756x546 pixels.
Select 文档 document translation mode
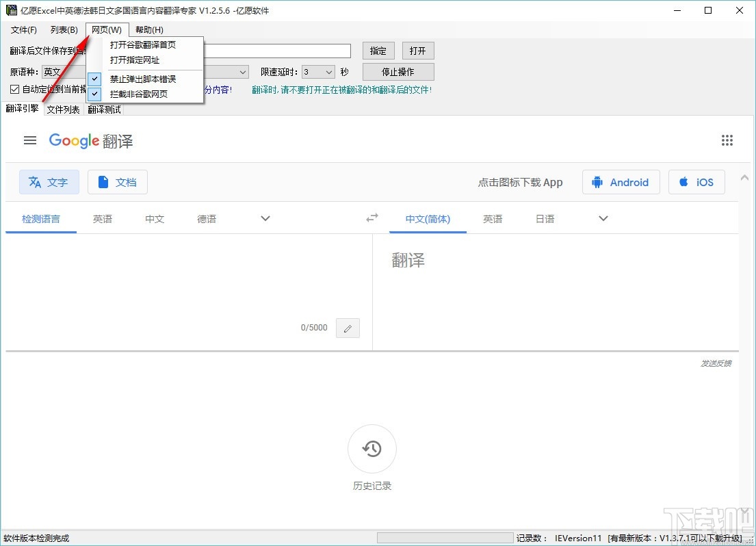117,182
